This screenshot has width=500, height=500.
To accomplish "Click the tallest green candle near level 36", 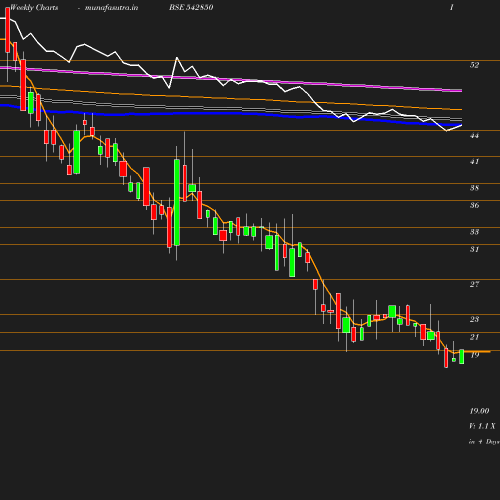I will [x=177, y=202].
